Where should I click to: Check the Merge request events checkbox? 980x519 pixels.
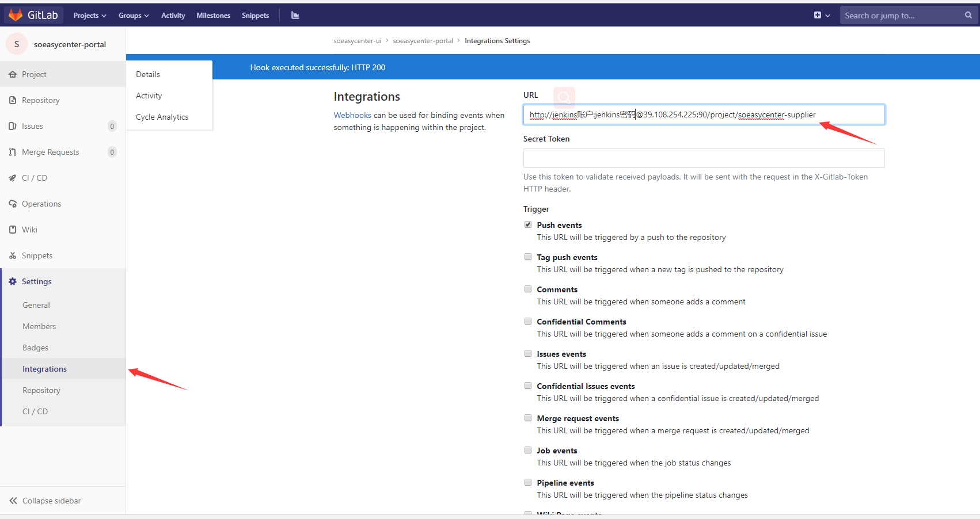tap(528, 418)
